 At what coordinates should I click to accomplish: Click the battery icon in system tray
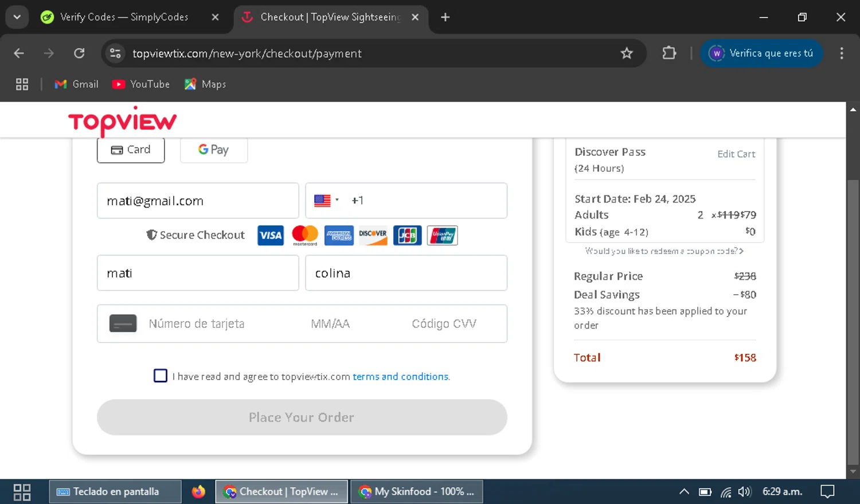click(x=705, y=492)
